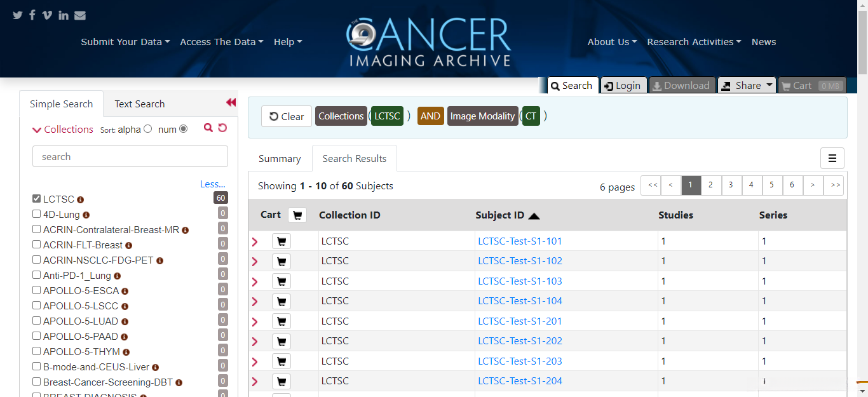Switch to Text Search tab
Image resolution: width=868 pixels, height=397 pixels.
tap(139, 104)
